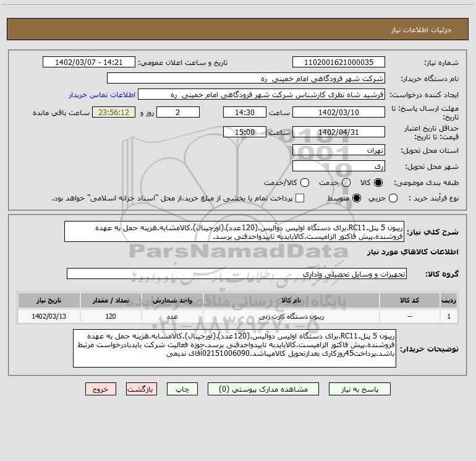Click the price validity date 1402/04/31
The width and height of the screenshot is (476, 461).
coord(339,132)
